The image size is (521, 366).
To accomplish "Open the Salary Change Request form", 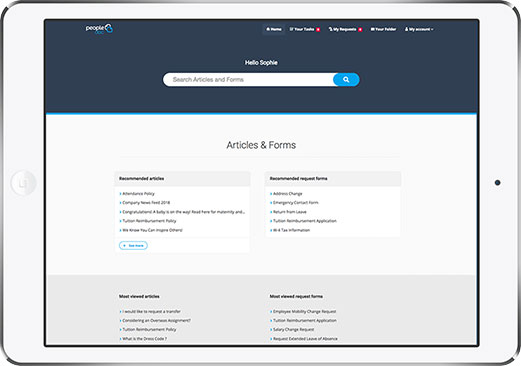I will (x=293, y=330).
